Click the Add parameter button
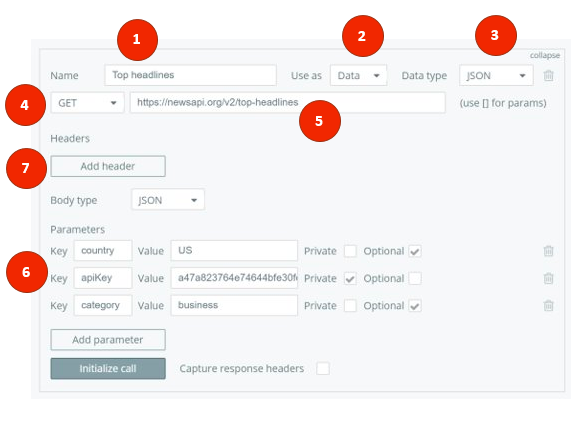587x422 pixels. [108, 340]
